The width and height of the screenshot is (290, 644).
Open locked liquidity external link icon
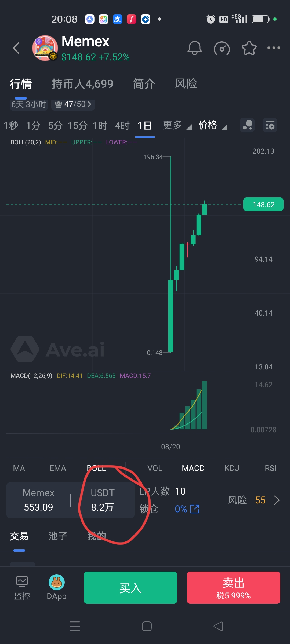(x=195, y=509)
